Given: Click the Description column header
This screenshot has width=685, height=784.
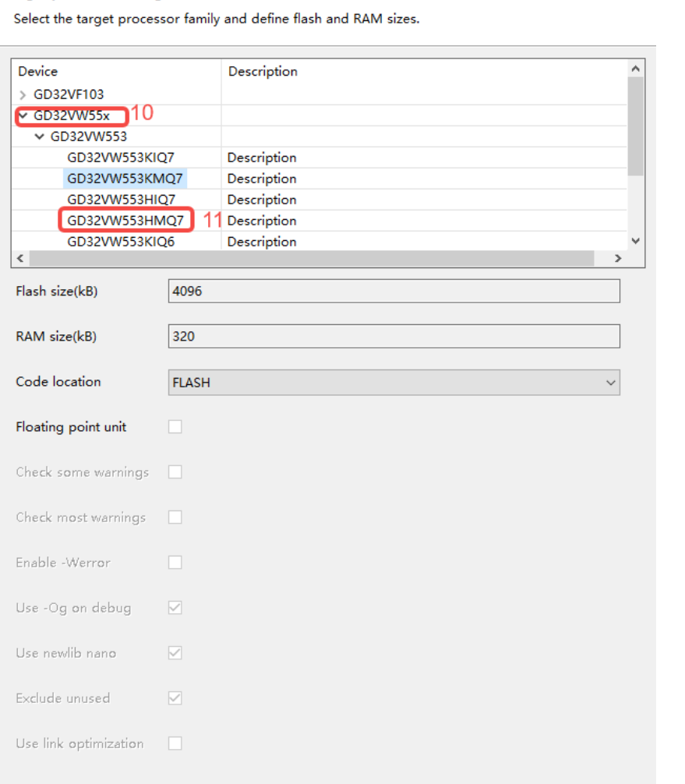Looking at the screenshot, I should coord(263,72).
